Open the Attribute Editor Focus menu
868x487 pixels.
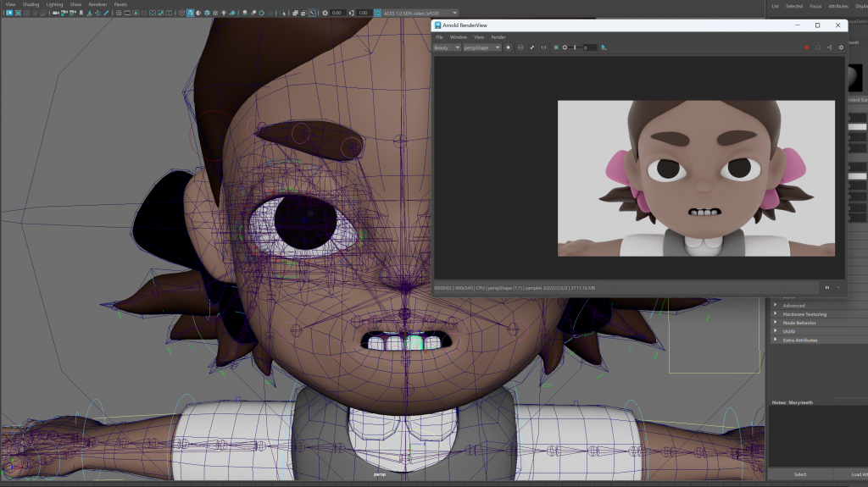pyautogui.click(x=815, y=6)
